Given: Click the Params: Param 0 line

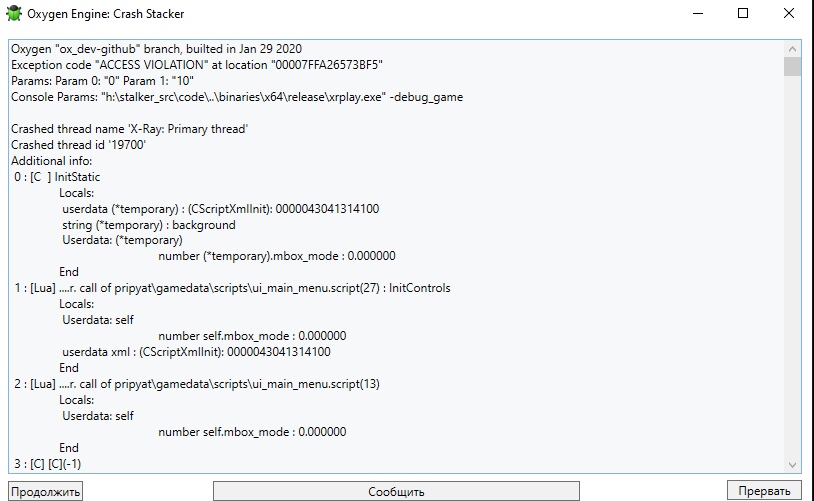Looking at the screenshot, I should (102, 81).
